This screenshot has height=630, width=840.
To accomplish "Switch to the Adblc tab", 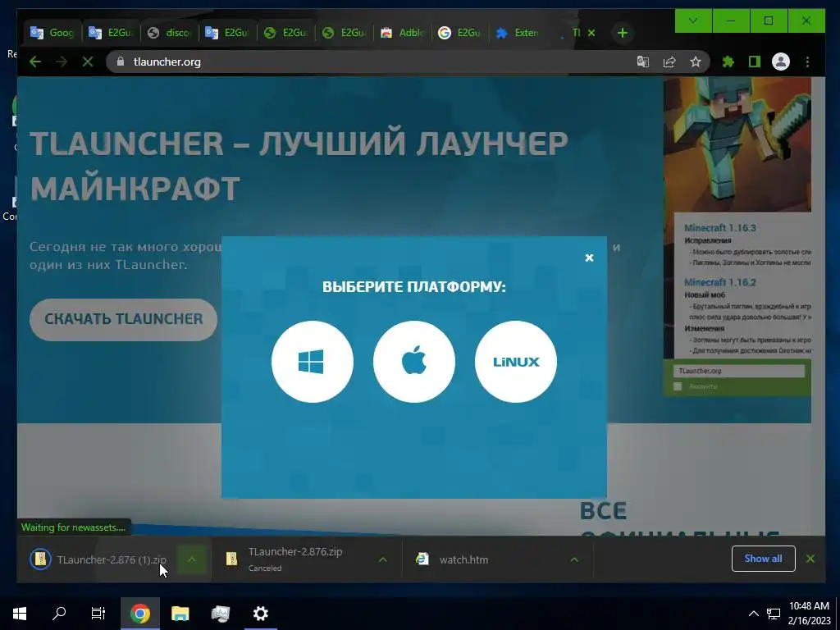I will tap(402, 33).
